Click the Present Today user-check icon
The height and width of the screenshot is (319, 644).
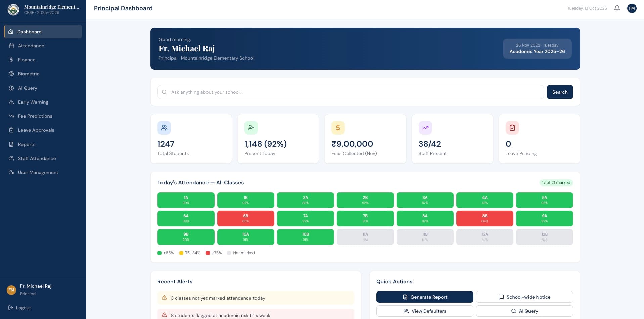point(251,128)
